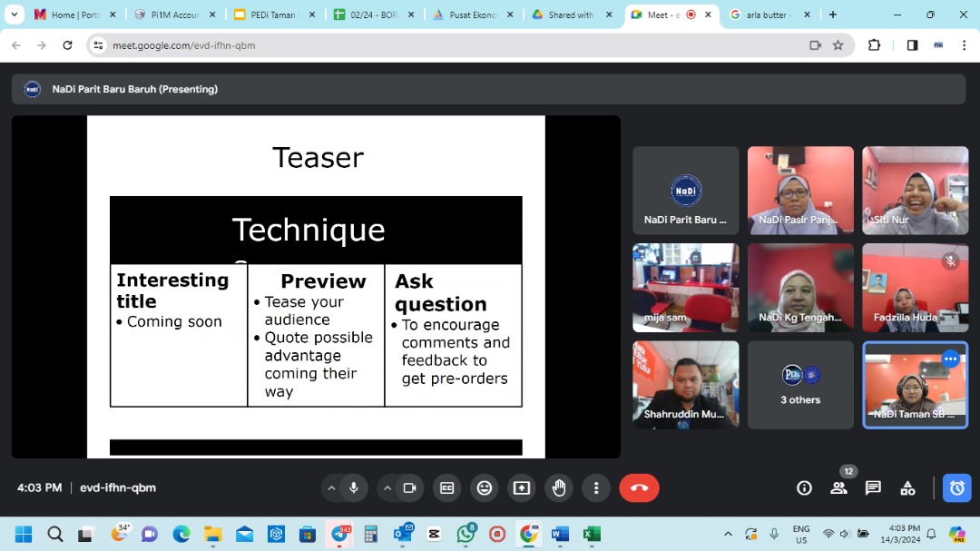Turn off the camera in Meet
The width and height of the screenshot is (980, 551).
pyautogui.click(x=409, y=488)
